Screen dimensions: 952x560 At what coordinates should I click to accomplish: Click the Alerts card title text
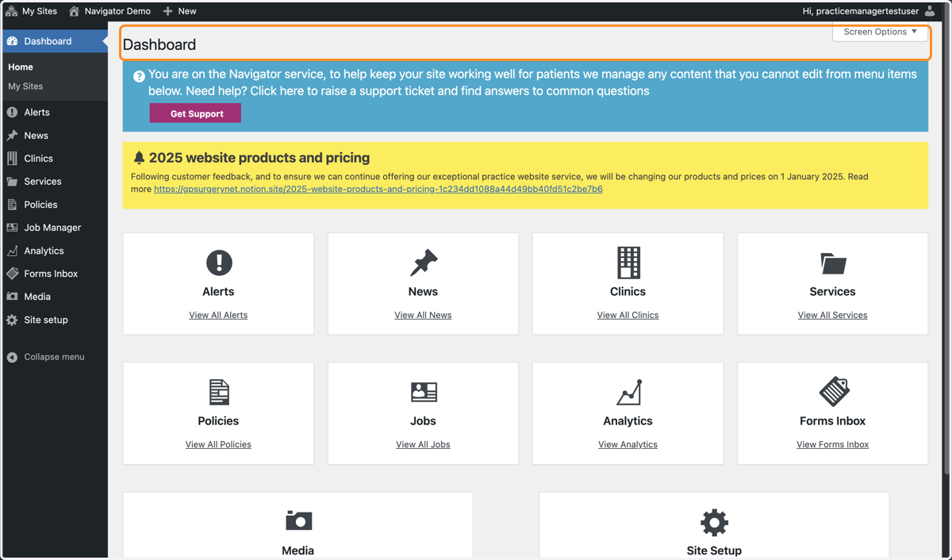218,292
